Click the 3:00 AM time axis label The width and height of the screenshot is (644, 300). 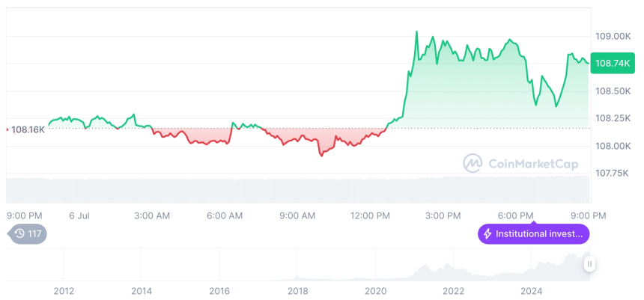(x=152, y=215)
